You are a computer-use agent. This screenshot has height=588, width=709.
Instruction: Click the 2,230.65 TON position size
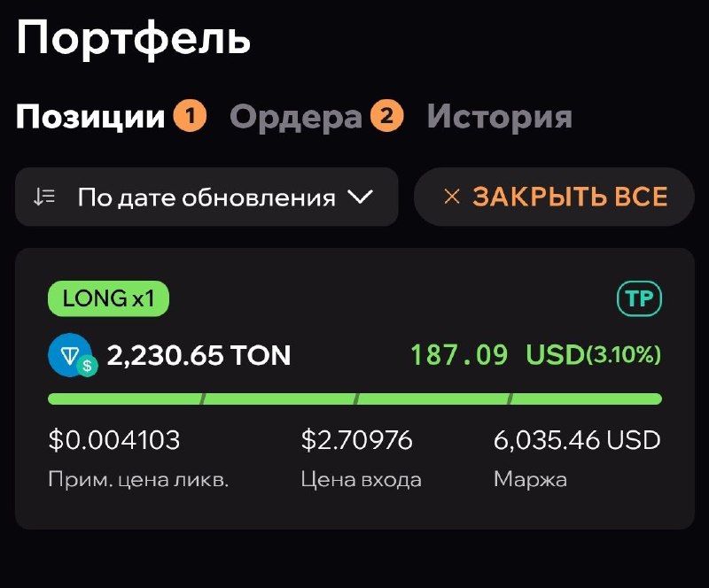pyautogui.click(x=199, y=355)
